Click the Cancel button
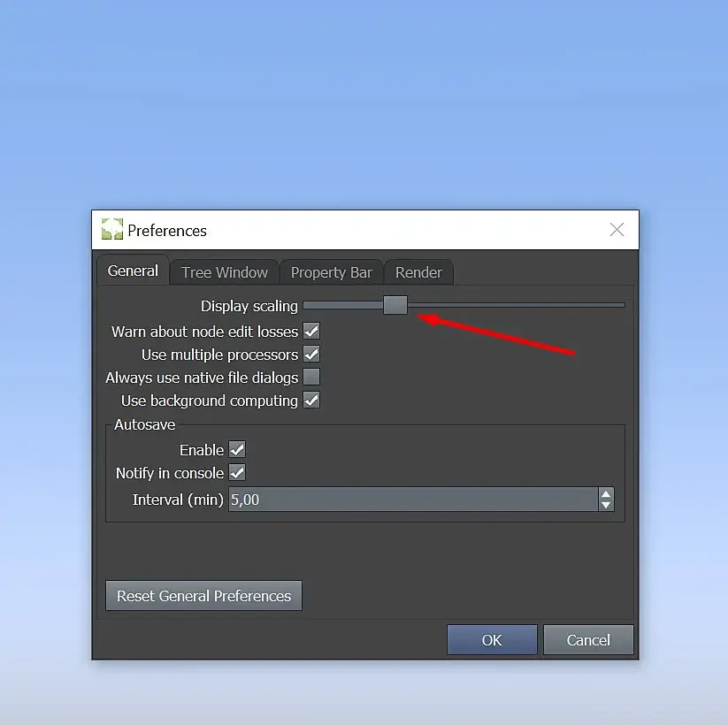The width and height of the screenshot is (728, 725). pyautogui.click(x=588, y=640)
